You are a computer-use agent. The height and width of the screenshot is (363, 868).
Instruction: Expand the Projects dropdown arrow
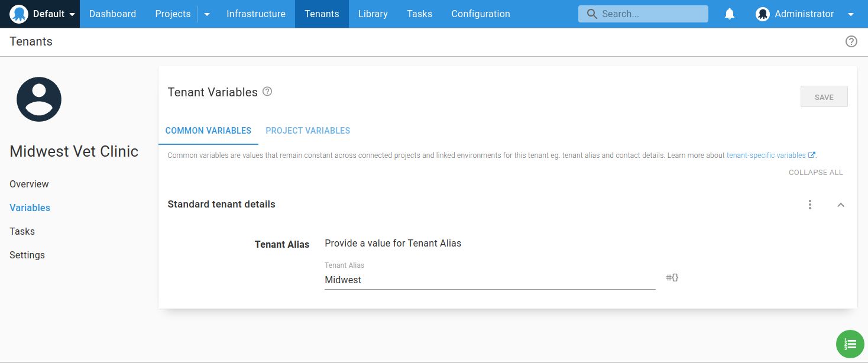(x=207, y=14)
